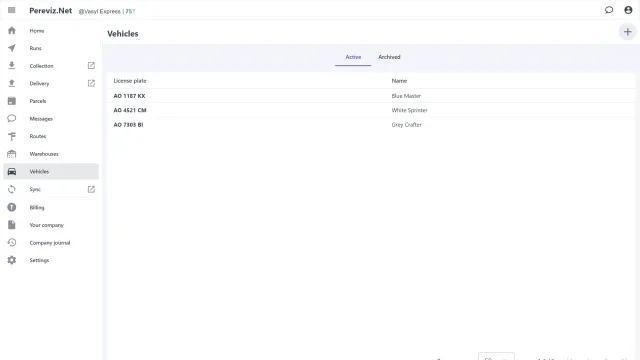This screenshot has width=640, height=360.
Task: Go to Home in sidebar
Action: click(37, 31)
